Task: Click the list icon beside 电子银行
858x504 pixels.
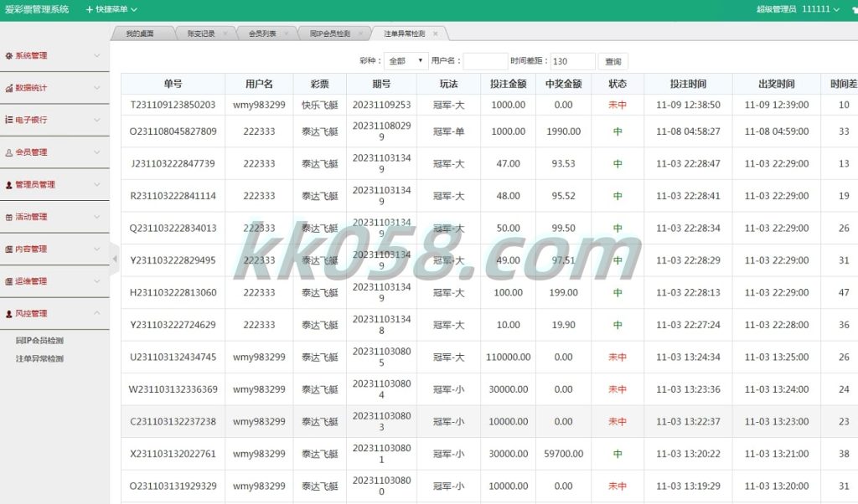Action: pyautogui.click(x=8, y=120)
